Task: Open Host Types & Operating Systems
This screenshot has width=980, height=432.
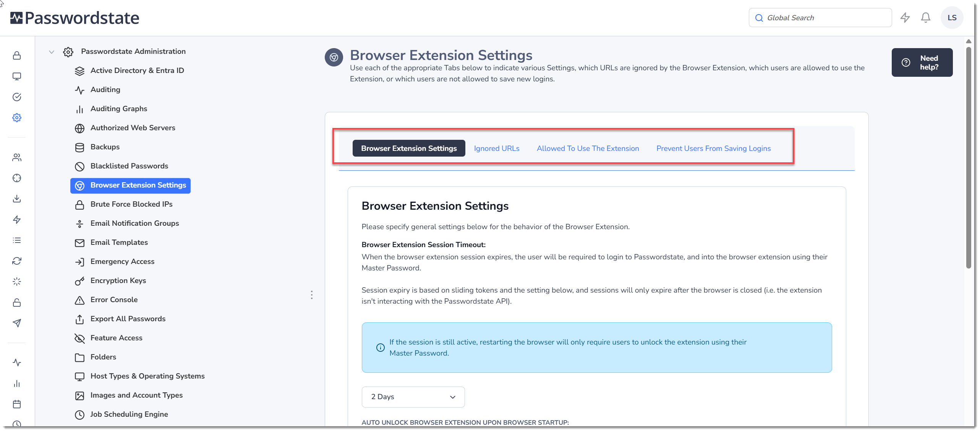Action: tap(147, 376)
